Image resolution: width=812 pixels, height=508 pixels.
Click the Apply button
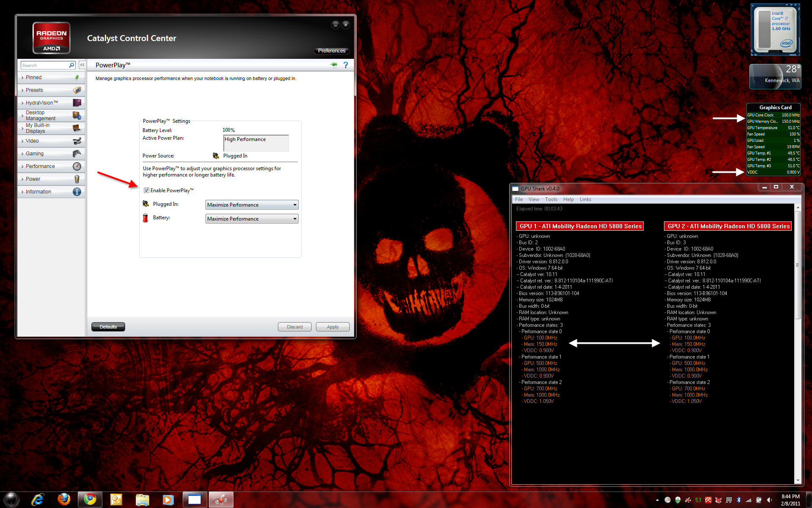point(333,327)
